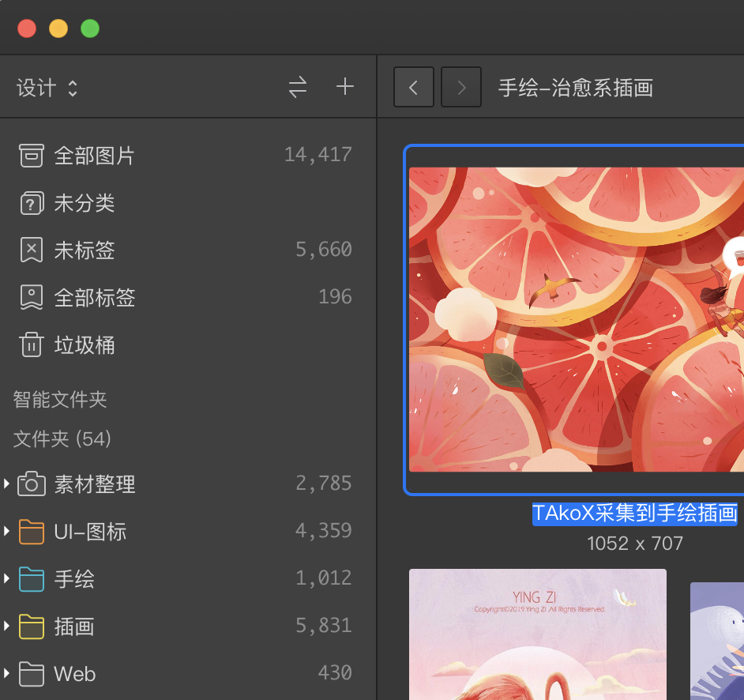Click the 手绘-治愈系插画 folder title
This screenshot has height=700, width=744.
(576, 88)
